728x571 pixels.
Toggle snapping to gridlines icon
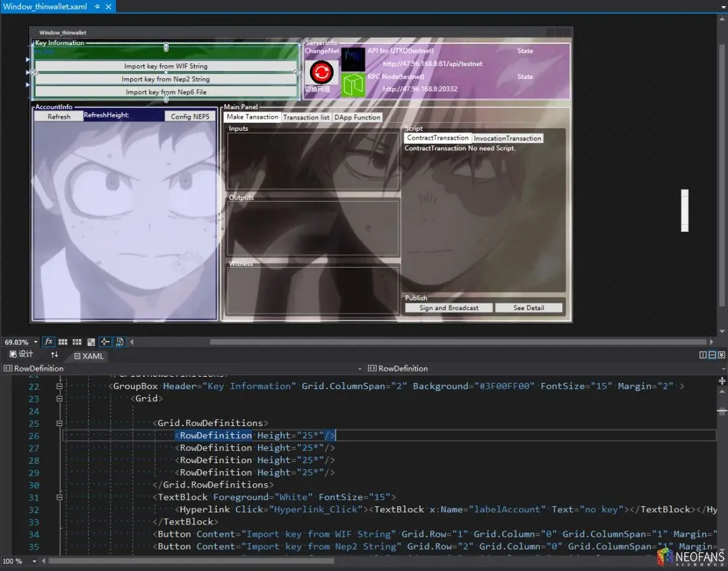77,342
